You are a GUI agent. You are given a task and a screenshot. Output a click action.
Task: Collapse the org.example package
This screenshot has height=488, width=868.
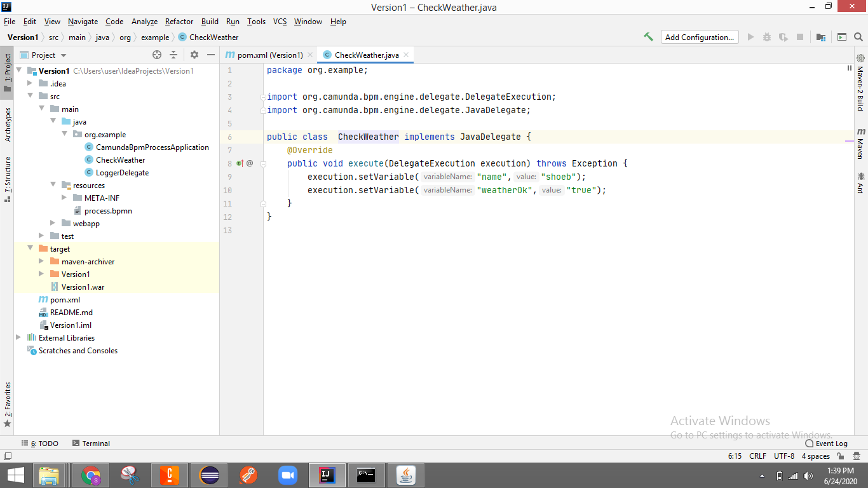coord(65,134)
